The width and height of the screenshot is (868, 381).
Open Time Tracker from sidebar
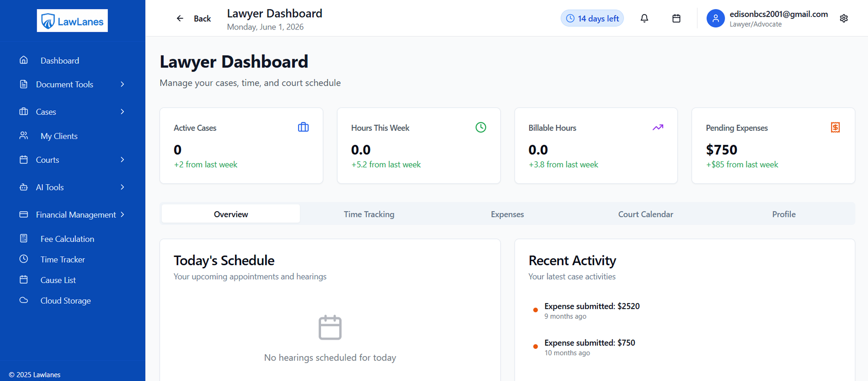pos(62,259)
